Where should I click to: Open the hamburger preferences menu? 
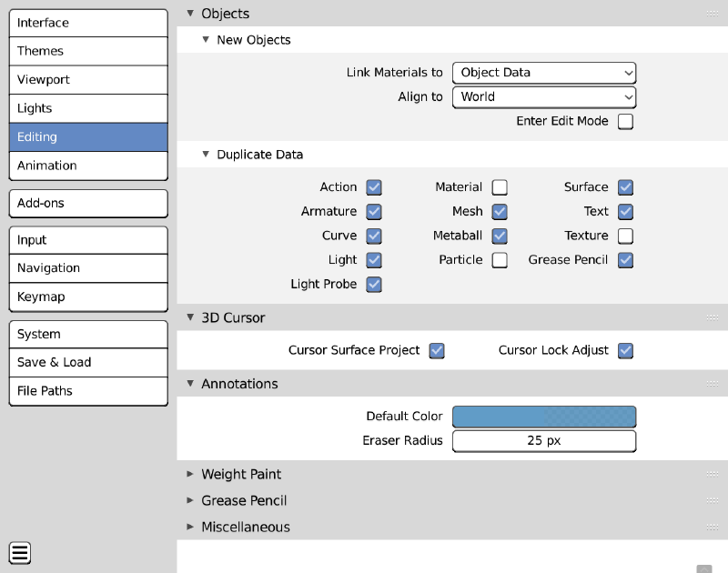click(x=20, y=552)
